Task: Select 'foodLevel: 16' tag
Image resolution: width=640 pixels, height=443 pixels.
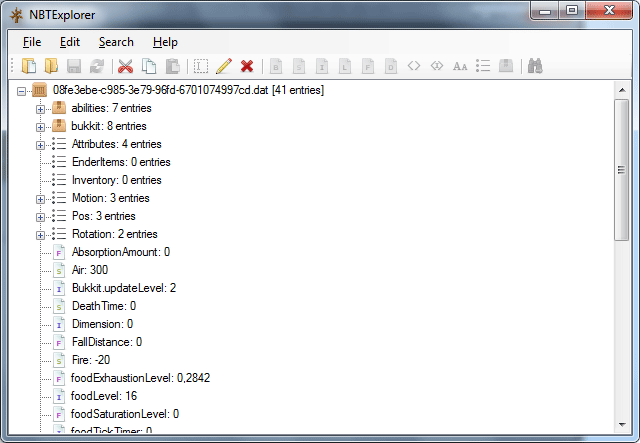Action: pyautogui.click(x=104, y=396)
